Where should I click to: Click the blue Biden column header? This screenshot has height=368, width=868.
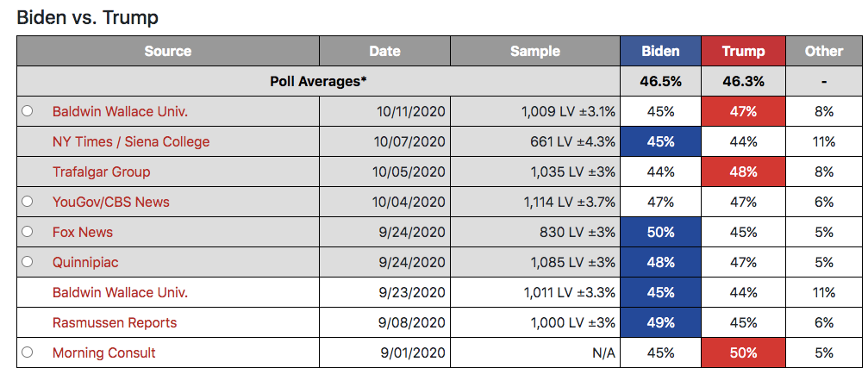[x=661, y=51]
